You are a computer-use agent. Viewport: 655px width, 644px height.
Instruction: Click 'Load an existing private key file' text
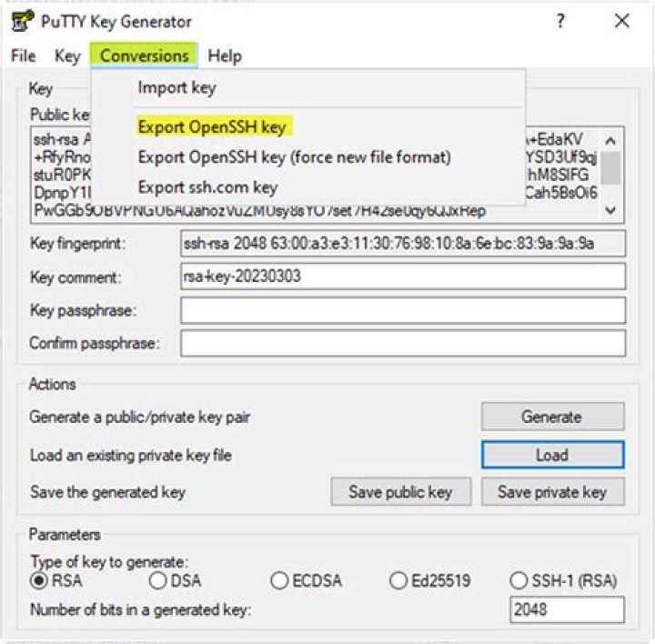click(131, 455)
